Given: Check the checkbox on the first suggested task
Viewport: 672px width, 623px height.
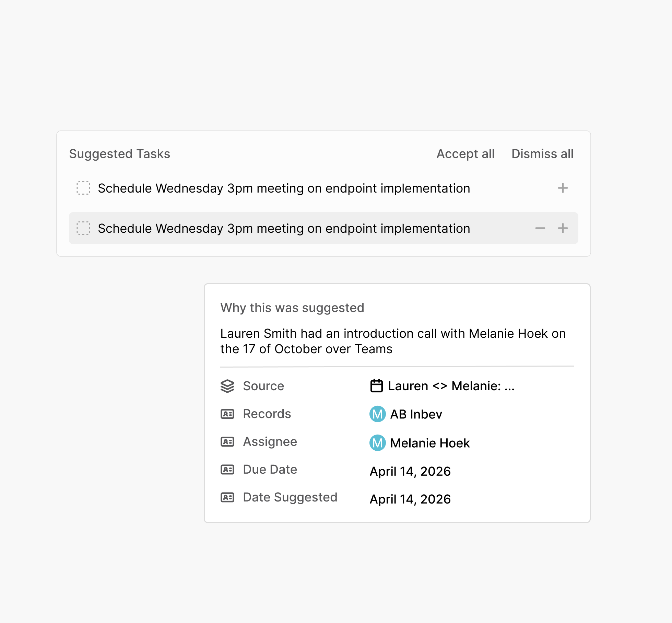Looking at the screenshot, I should 83,188.
